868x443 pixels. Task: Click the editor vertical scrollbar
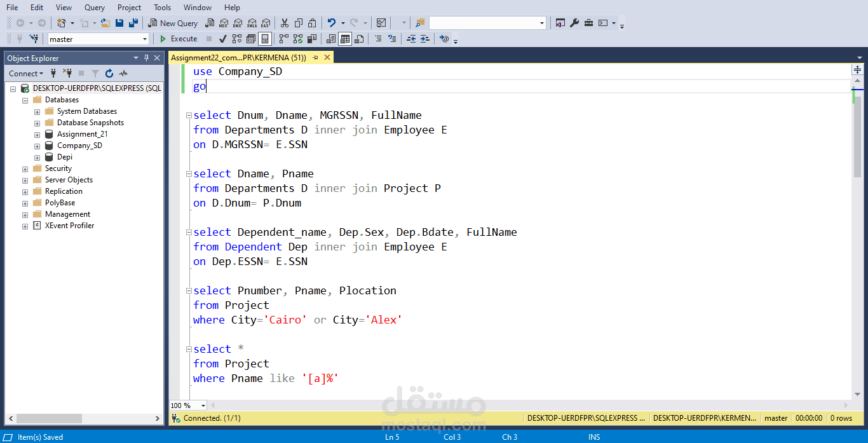coord(857,254)
